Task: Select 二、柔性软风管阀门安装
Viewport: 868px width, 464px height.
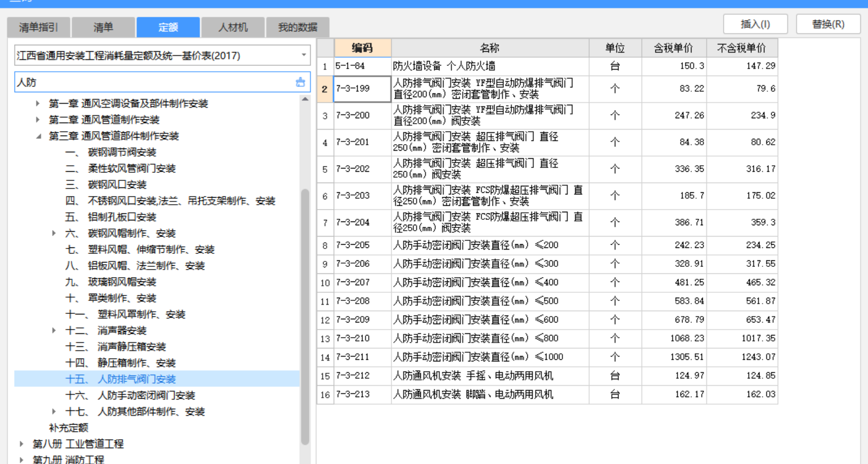Action: pyautogui.click(x=120, y=169)
